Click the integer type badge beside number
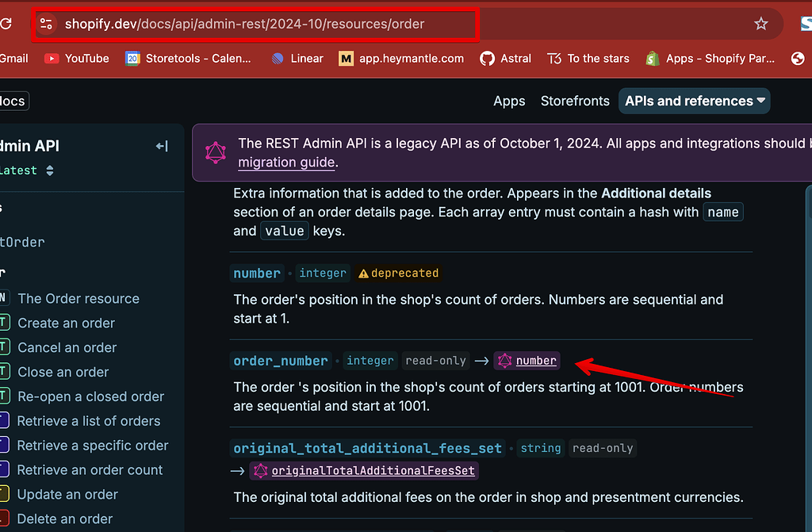 (323, 273)
